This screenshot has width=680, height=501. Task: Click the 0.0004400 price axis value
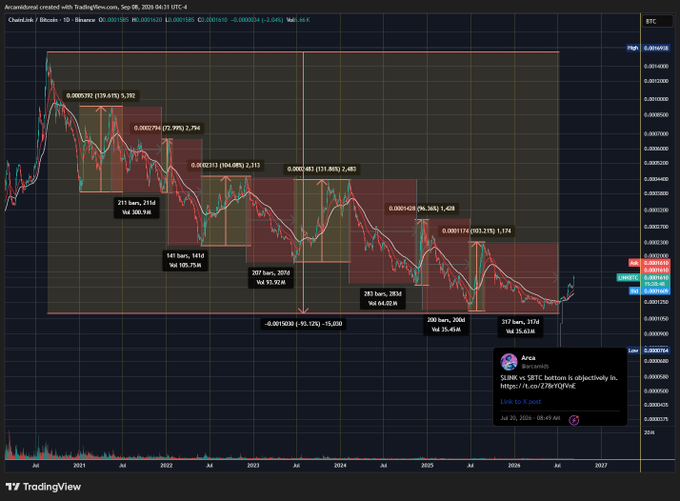click(656, 179)
